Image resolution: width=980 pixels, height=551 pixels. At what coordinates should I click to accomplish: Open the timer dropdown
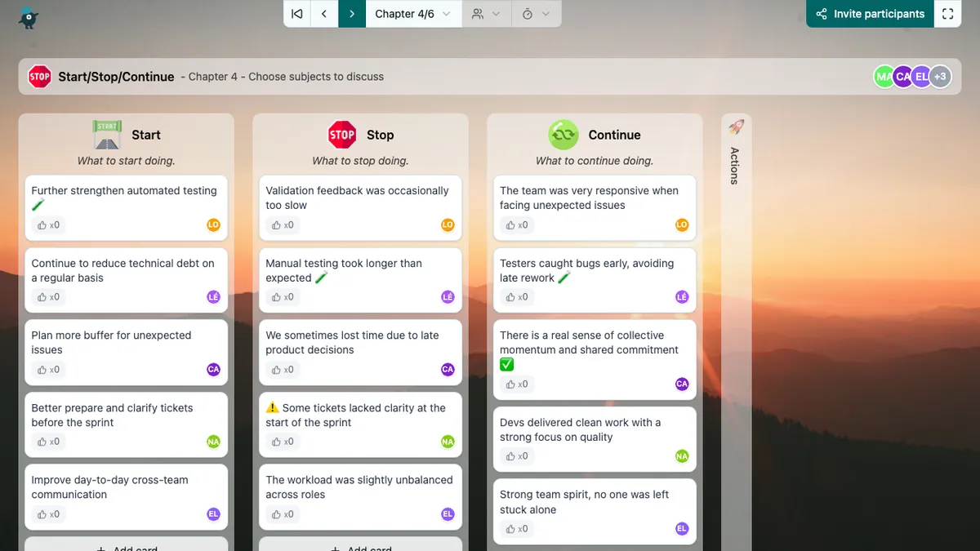(535, 14)
